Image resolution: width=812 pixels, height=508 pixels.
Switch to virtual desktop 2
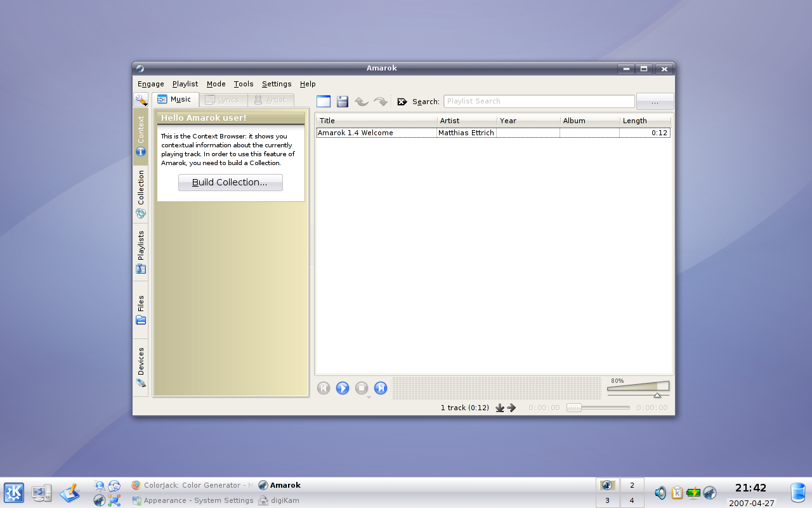pos(632,485)
